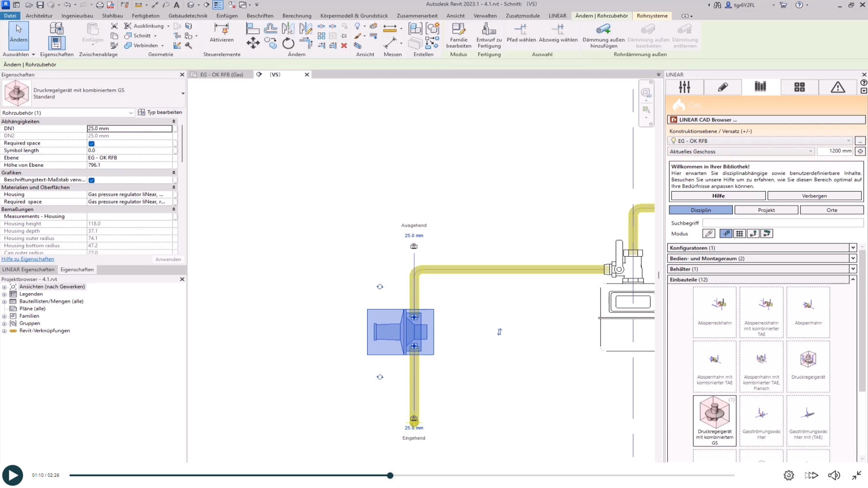Viewport: 868px width, 488px height.
Task: Expand the Konfiguratoren (1) section
Action: 852,248
